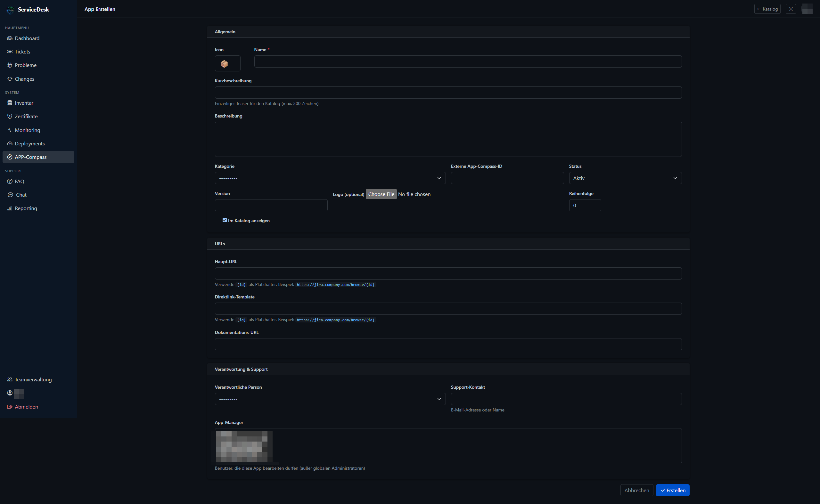This screenshot has width=820, height=504.
Task: Click the user profile avatar icon
Action: [x=10, y=393]
